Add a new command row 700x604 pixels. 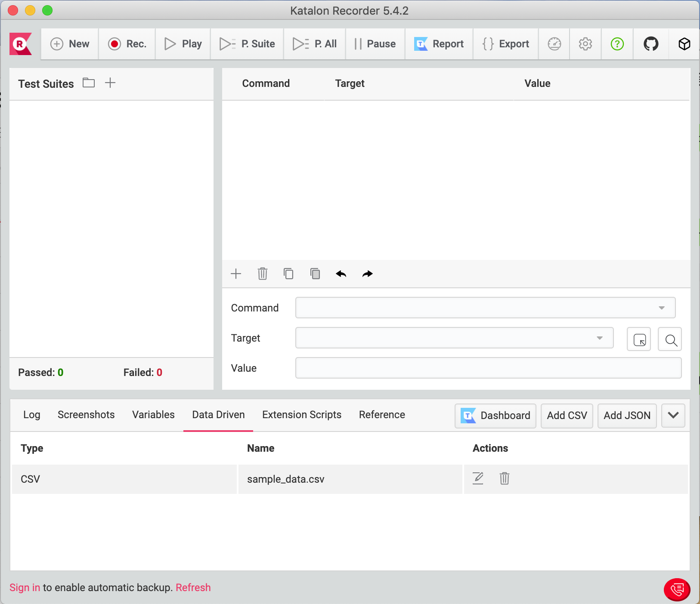click(236, 274)
